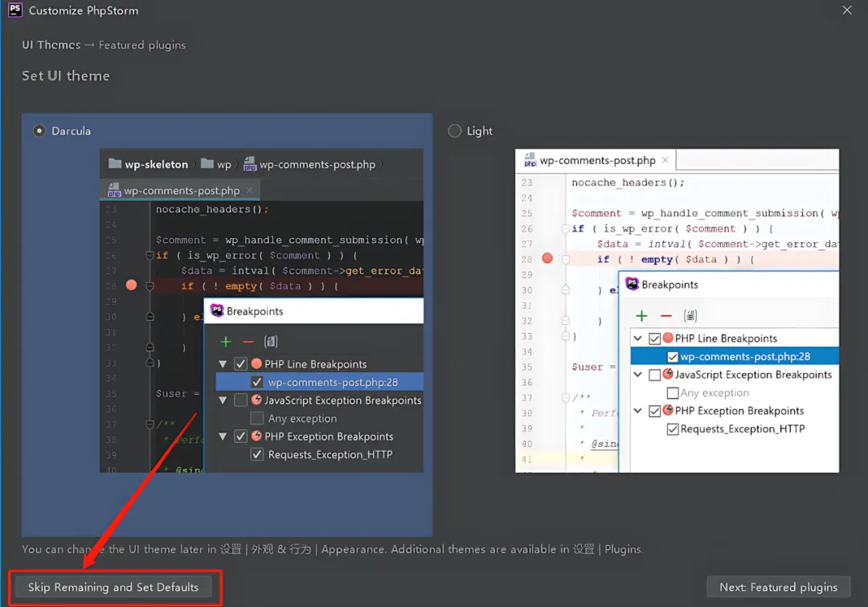Collapse JavaScript Exception Breakpoints group in Light preview
The height and width of the screenshot is (607, 868).
tap(637, 375)
